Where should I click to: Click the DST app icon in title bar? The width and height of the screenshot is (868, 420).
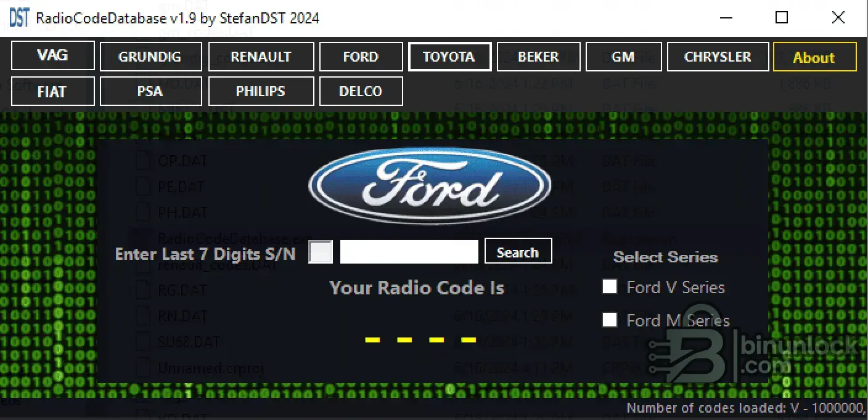point(19,18)
